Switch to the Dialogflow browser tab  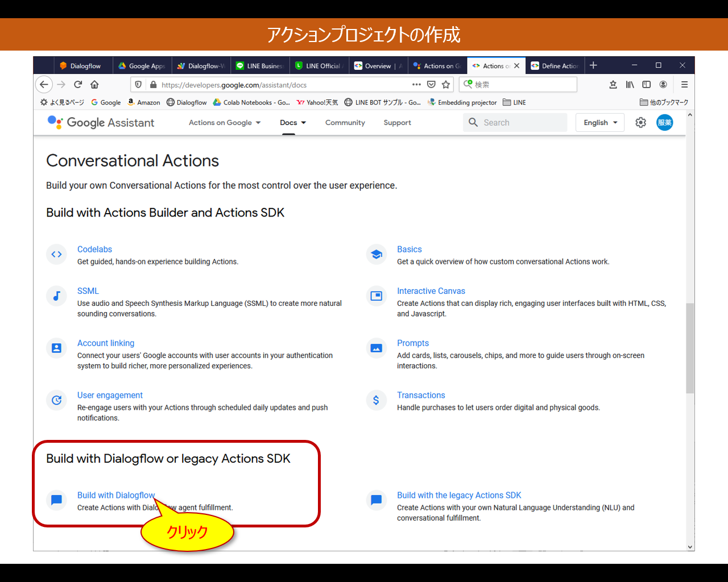pyautogui.click(x=83, y=66)
